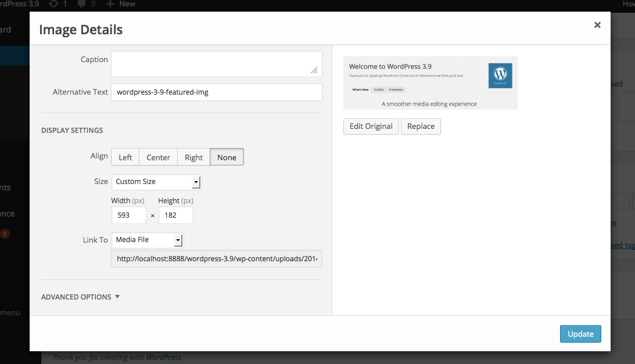Click the Image Details title

point(81,30)
